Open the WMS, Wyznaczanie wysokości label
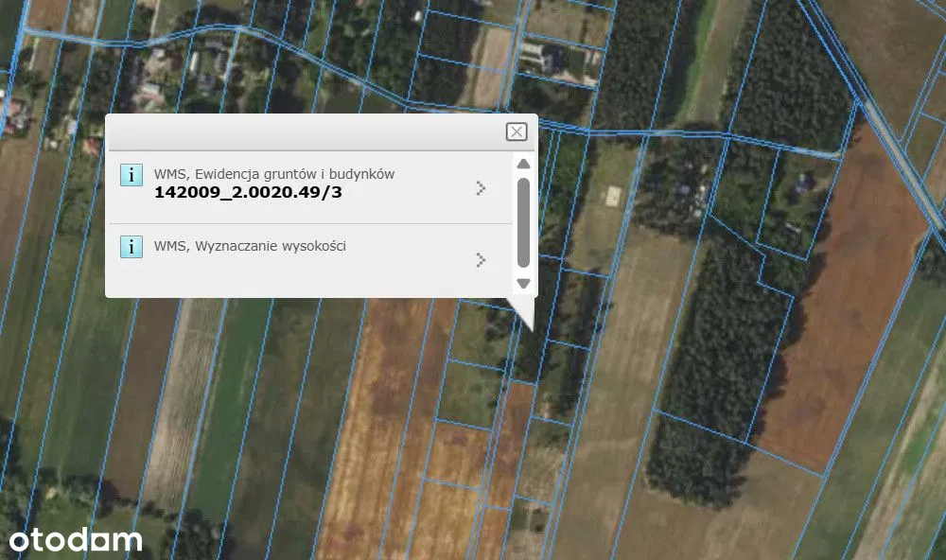946x560 pixels. (250, 246)
